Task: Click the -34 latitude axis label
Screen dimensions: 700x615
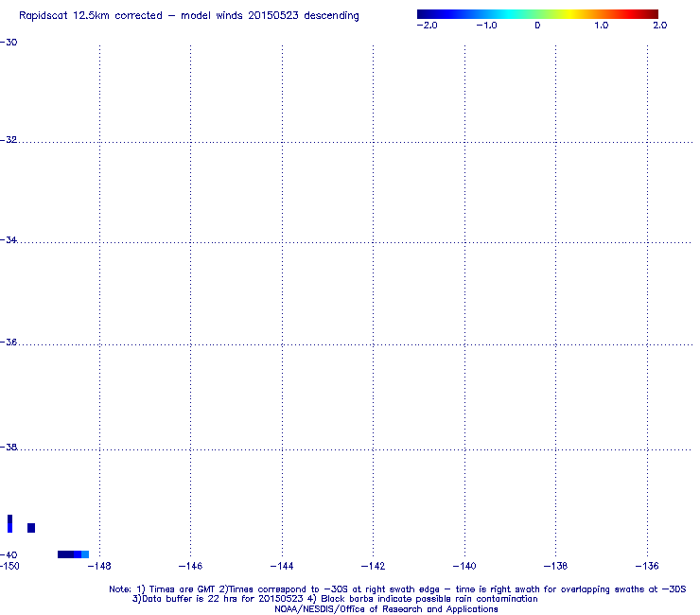Action: coord(9,240)
